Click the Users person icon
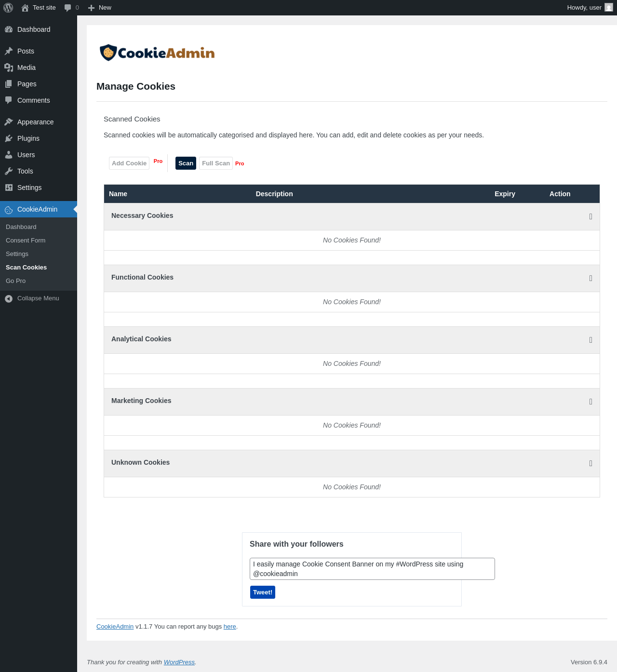Screen dimensions: 617x672 (x=9, y=155)
